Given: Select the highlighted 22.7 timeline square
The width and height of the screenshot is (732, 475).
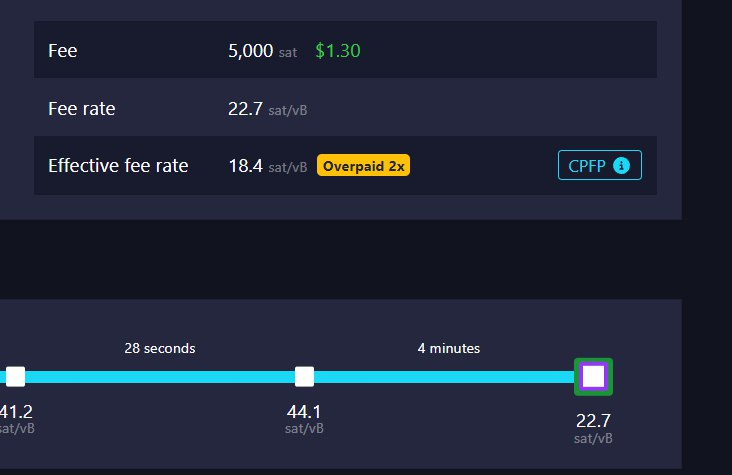Looking at the screenshot, I should point(593,376).
